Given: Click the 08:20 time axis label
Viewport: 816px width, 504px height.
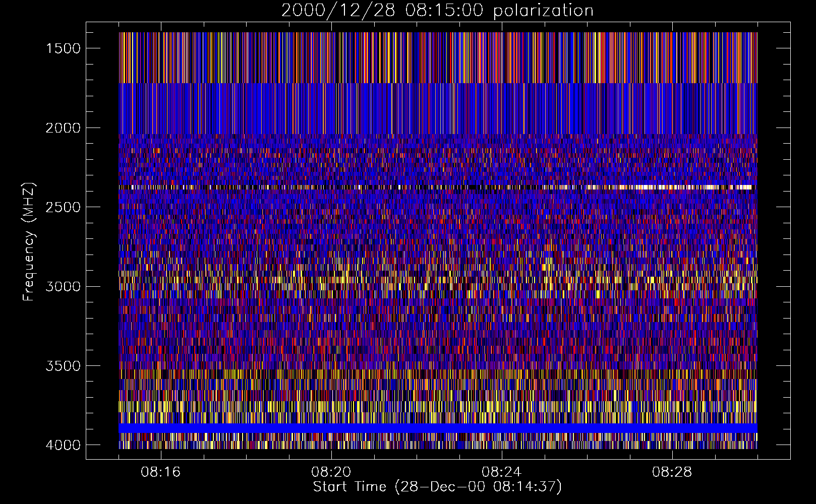Looking at the screenshot, I should coord(331,472).
